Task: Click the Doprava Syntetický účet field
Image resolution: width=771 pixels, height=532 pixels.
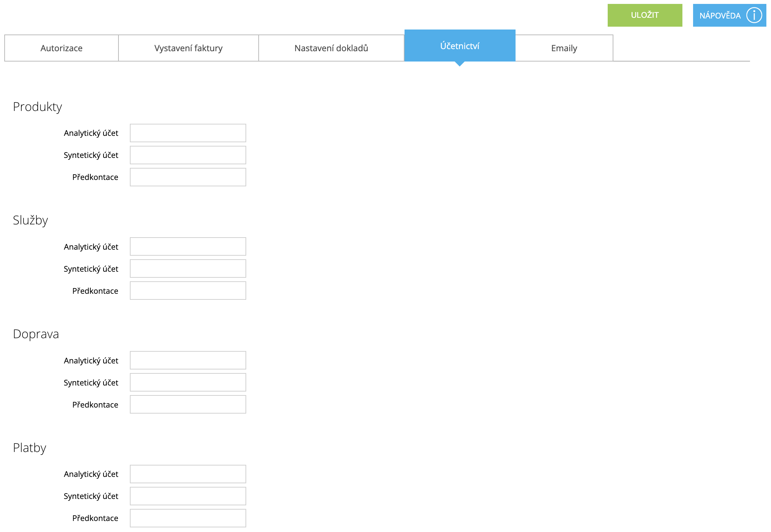Action: click(188, 382)
